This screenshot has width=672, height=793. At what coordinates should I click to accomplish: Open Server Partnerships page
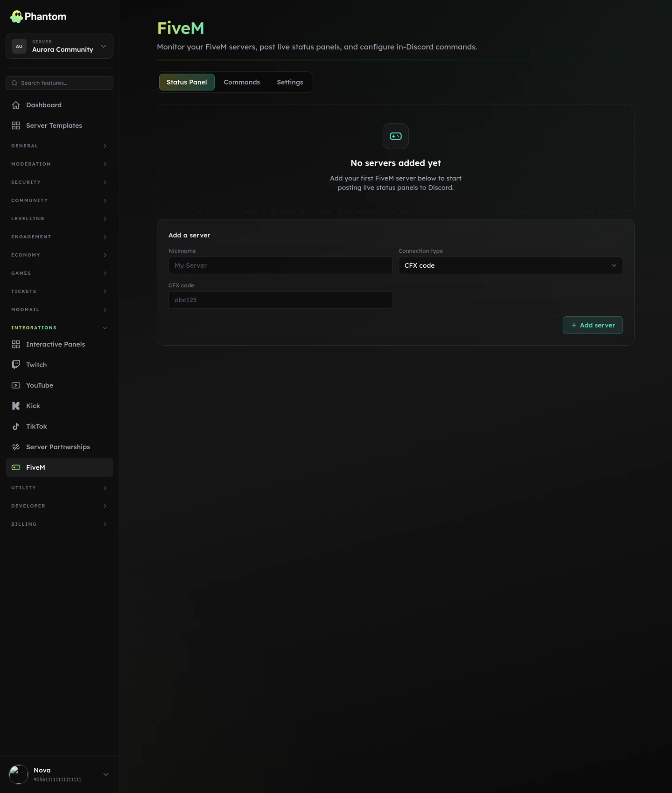click(59, 447)
